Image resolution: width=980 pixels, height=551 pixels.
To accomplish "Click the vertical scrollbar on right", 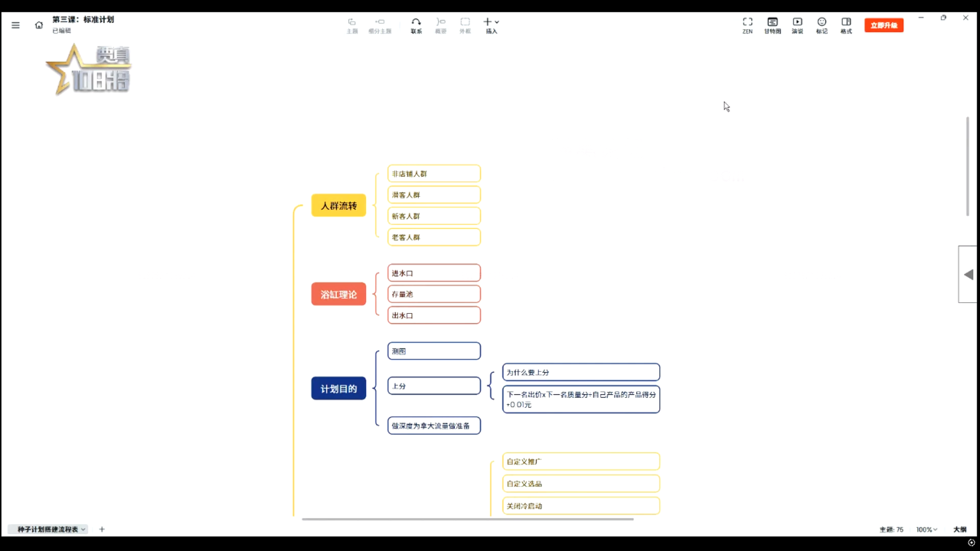I will (x=968, y=166).
